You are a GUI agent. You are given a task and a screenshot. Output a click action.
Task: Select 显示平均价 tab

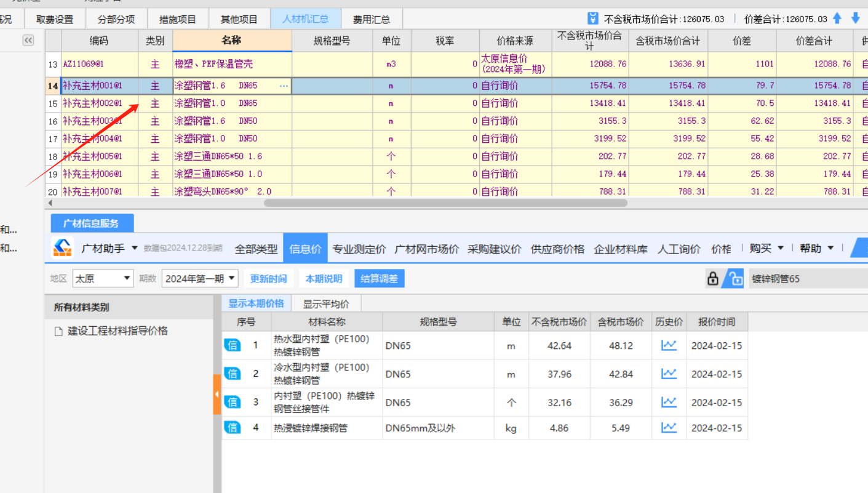coord(326,303)
